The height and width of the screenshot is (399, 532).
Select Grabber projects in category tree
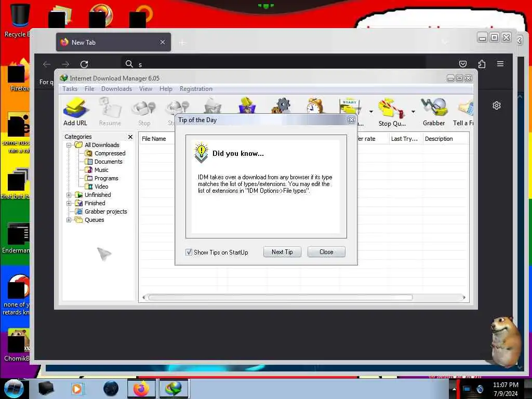[x=105, y=211]
